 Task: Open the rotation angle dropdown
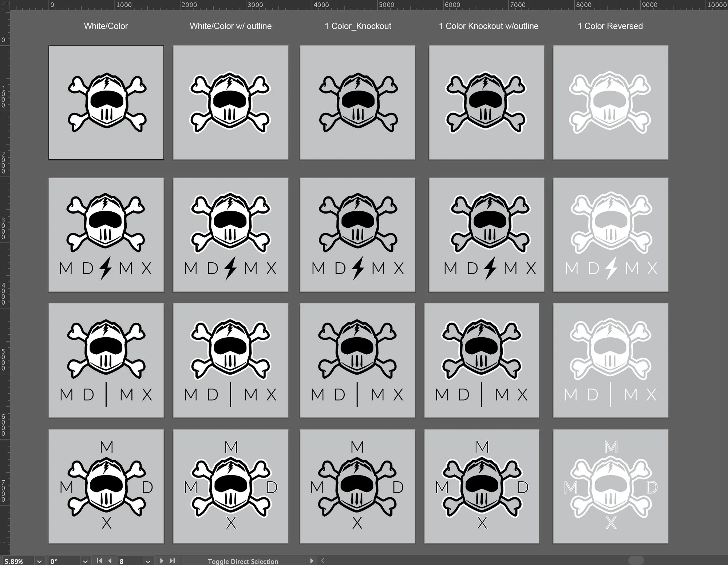85,561
